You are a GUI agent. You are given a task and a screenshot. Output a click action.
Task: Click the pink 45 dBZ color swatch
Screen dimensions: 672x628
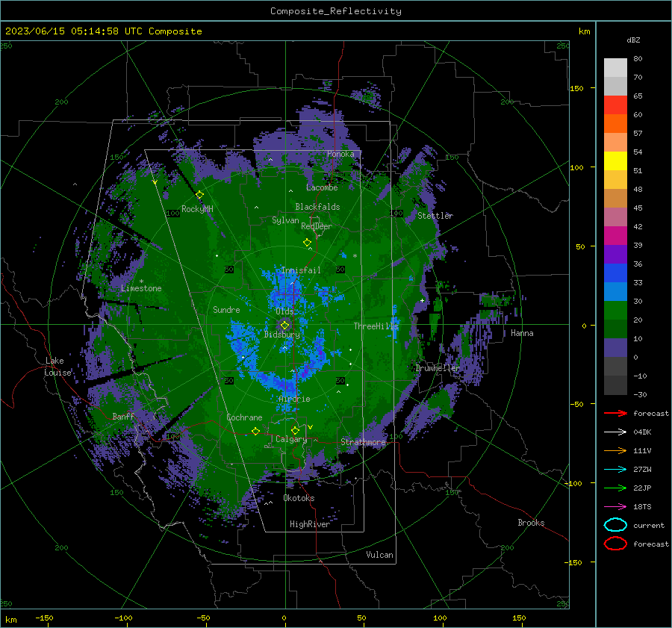pyautogui.click(x=615, y=217)
